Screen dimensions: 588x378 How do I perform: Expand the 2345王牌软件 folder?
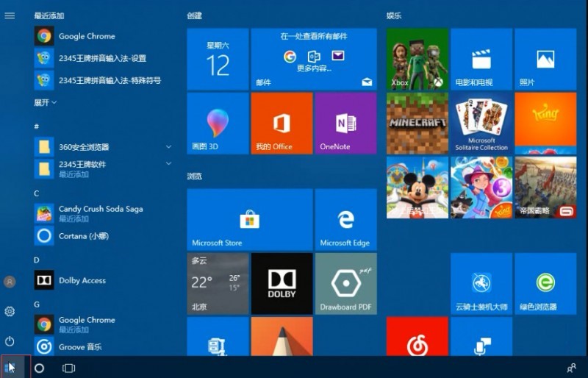tap(169, 163)
